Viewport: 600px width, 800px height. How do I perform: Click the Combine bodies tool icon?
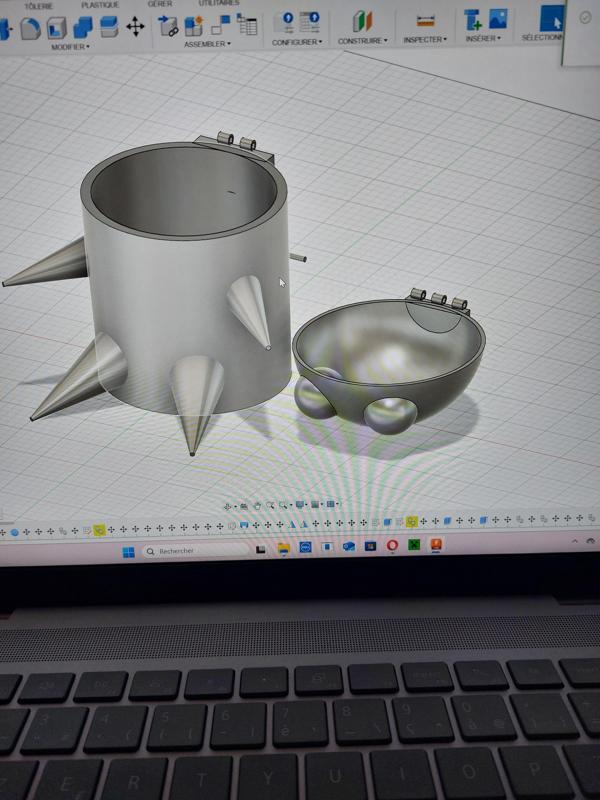[83, 27]
